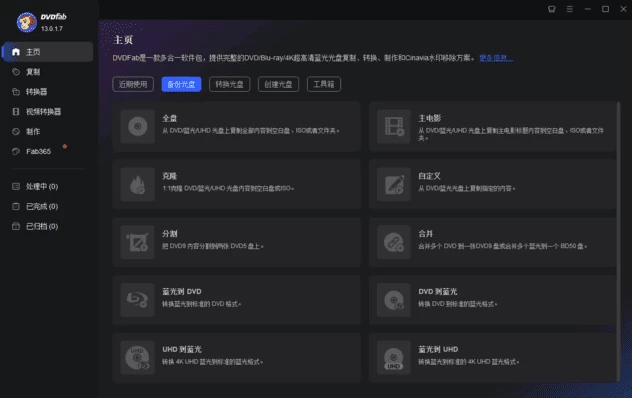Click the 全盘 disc icon
This screenshot has width=632, height=398.
[x=137, y=127]
